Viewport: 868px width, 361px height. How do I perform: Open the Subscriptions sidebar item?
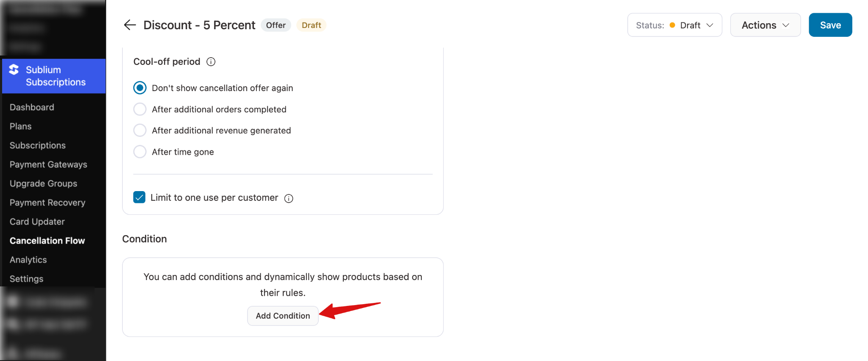click(x=38, y=145)
